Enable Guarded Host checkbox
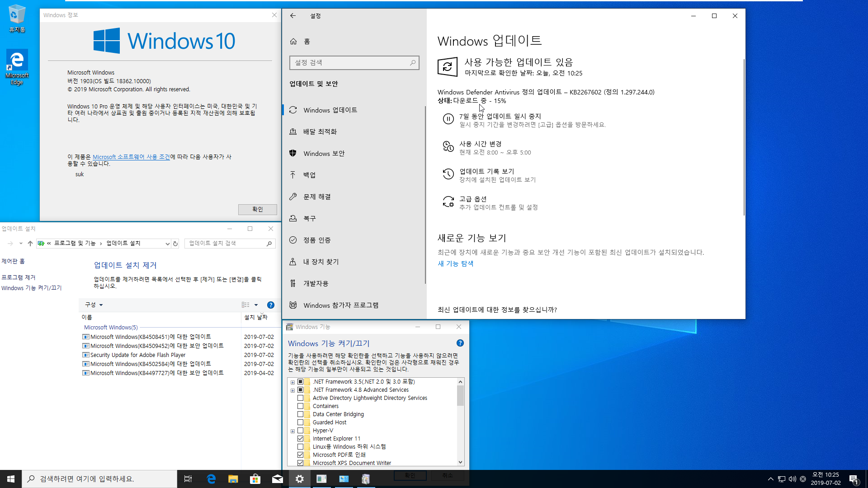The width and height of the screenshot is (868, 488). point(300,422)
